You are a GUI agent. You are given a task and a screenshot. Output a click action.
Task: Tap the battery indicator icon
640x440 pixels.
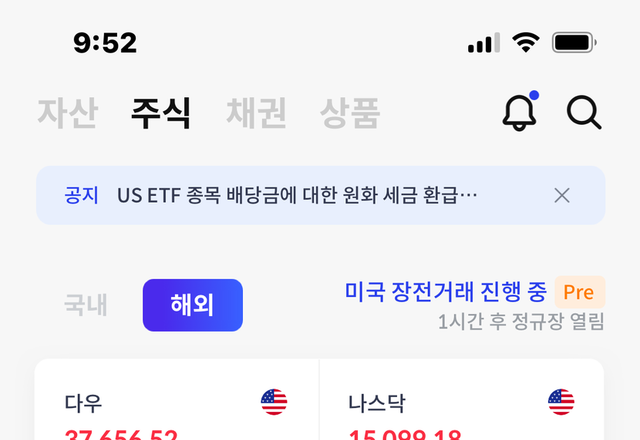pyautogui.click(x=574, y=42)
